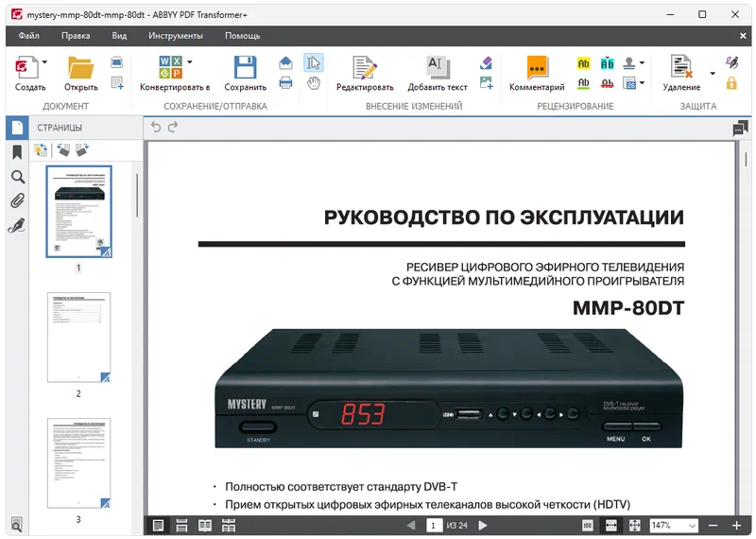Go to next page arrow button
Image resolution: width=756 pixels, height=539 pixels.
483,525
